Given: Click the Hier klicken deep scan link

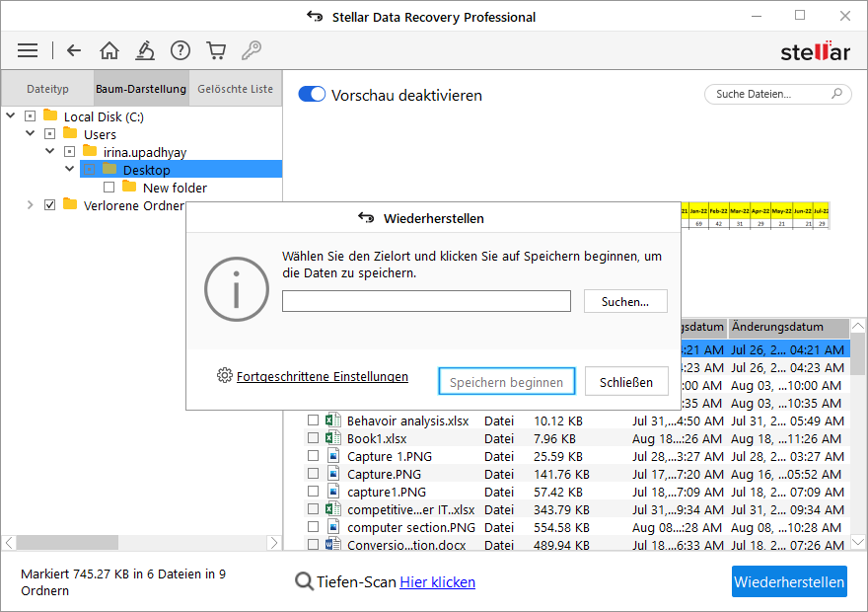Looking at the screenshot, I should pos(437,582).
